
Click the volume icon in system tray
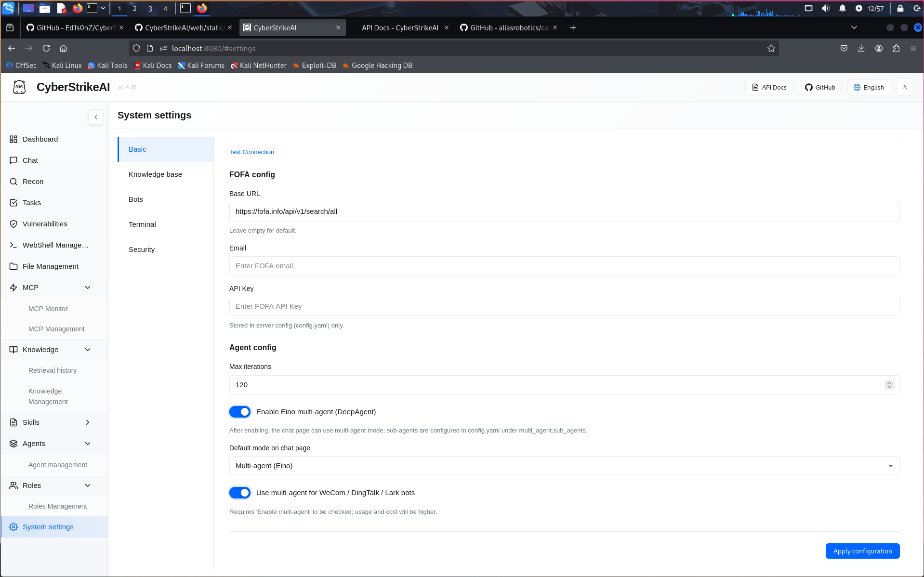[825, 8]
